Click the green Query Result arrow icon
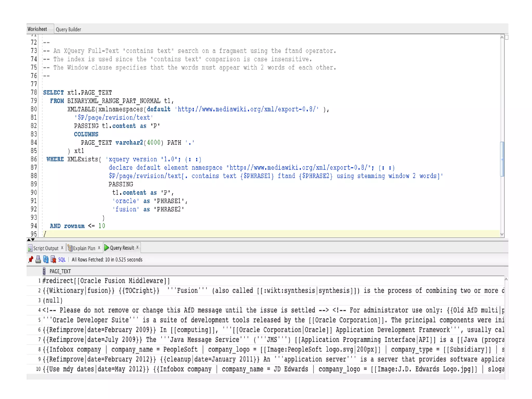Image resolution: width=532 pixels, height=399 pixels. click(x=107, y=248)
